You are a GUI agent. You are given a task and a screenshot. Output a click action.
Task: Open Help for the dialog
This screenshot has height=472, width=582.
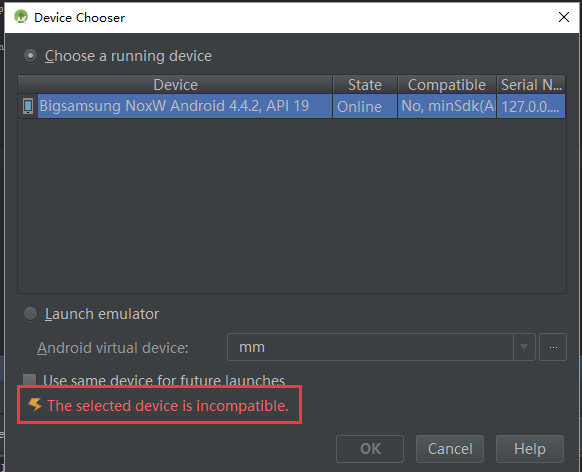pos(530,449)
